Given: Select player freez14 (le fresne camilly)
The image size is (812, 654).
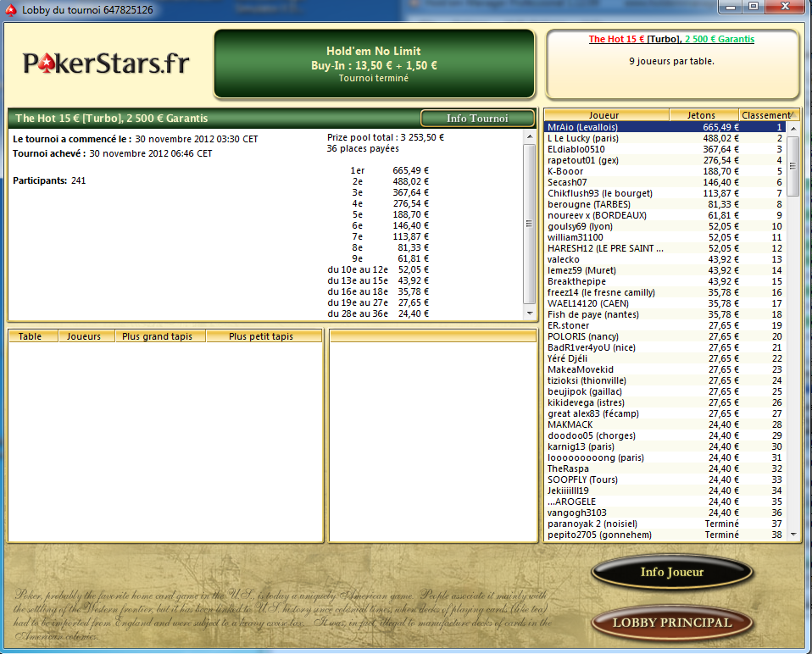Looking at the screenshot, I should [x=665, y=293].
